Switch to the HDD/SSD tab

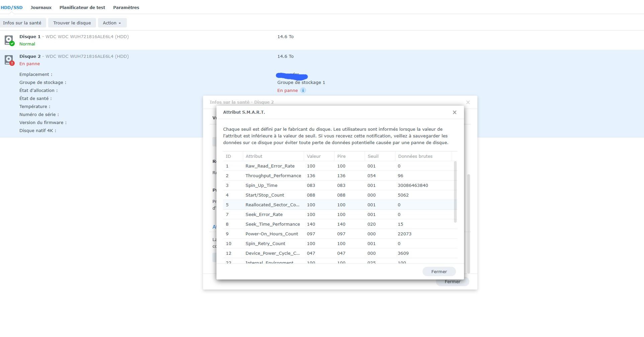click(12, 7)
